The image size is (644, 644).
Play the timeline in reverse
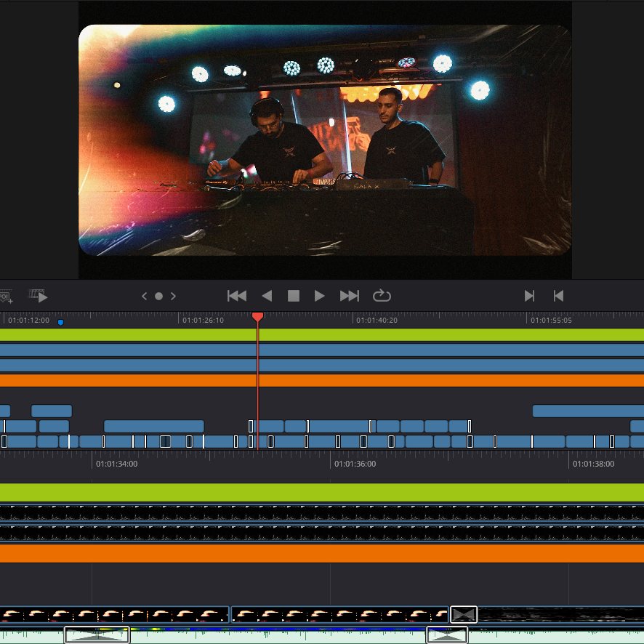pyautogui.click(x=267, y=296)
